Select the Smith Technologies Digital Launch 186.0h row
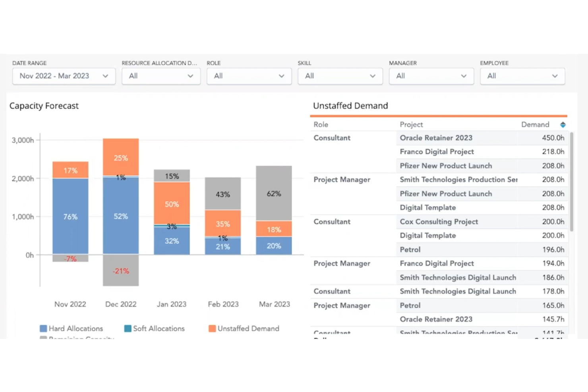This screenshot has width=588, height=392. [x=482, y=277]
